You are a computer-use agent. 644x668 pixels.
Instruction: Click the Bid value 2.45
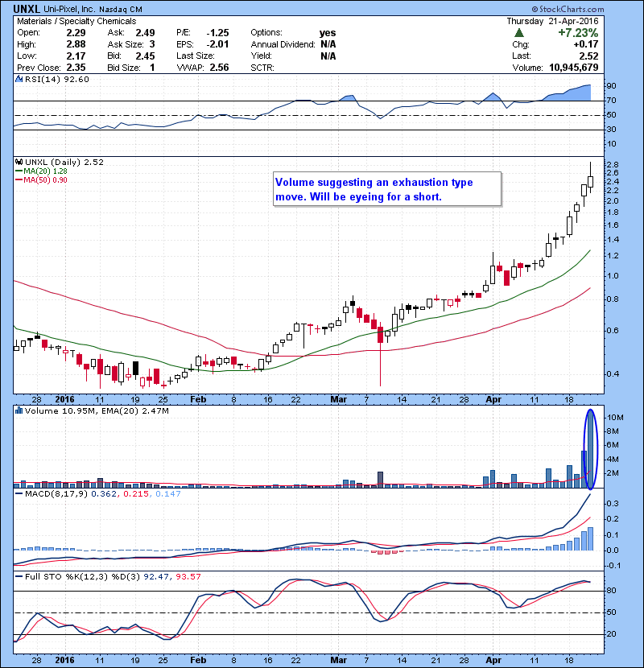click(x=145, y=56)
